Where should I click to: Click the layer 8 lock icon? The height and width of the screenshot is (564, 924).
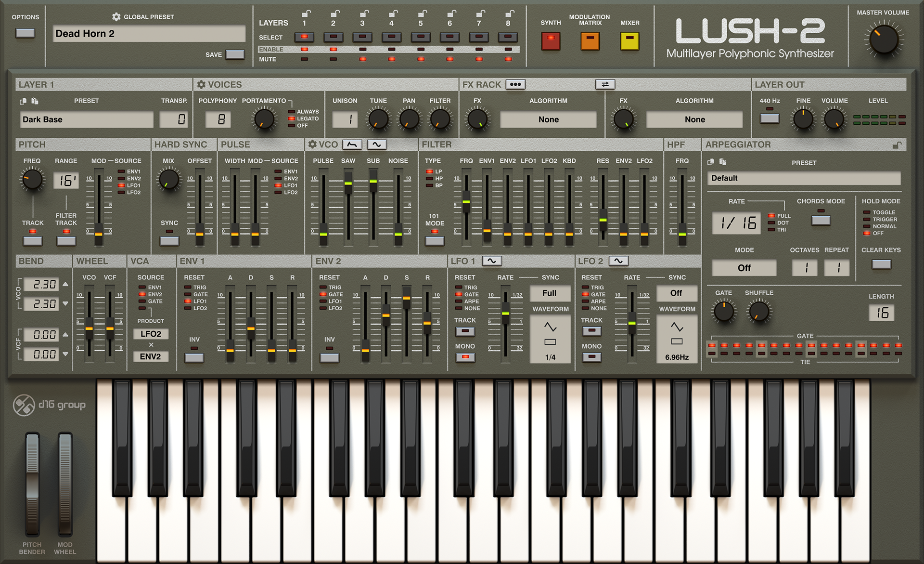pyautogui.click(x=509, y=13)
